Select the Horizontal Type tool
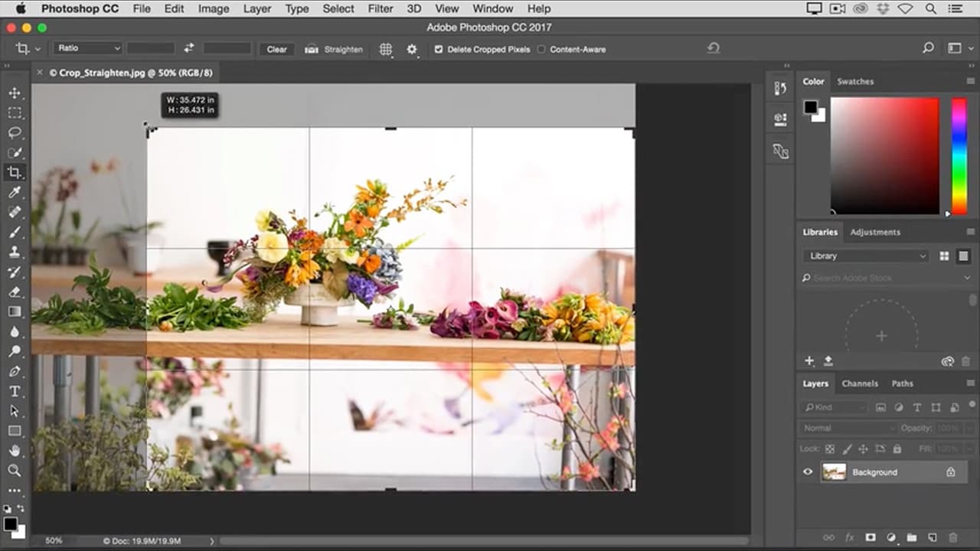This screenshot has height=551, width=980. 15,391
